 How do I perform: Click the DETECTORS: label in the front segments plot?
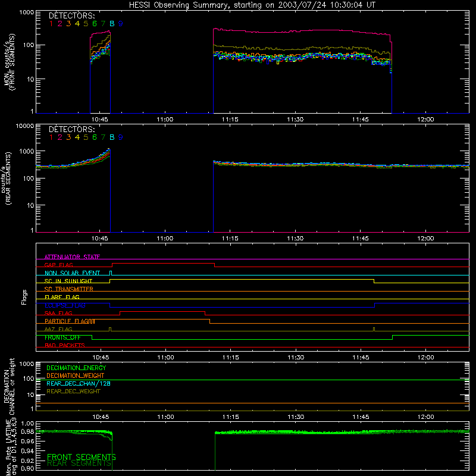tap(71, 16)
